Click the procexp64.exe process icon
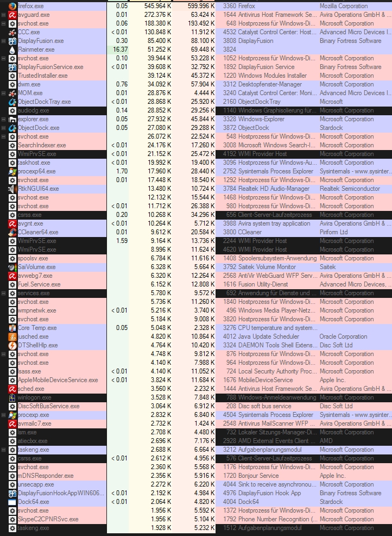The height and width of the screenshot is (536, 392). [x=12, y=171]
